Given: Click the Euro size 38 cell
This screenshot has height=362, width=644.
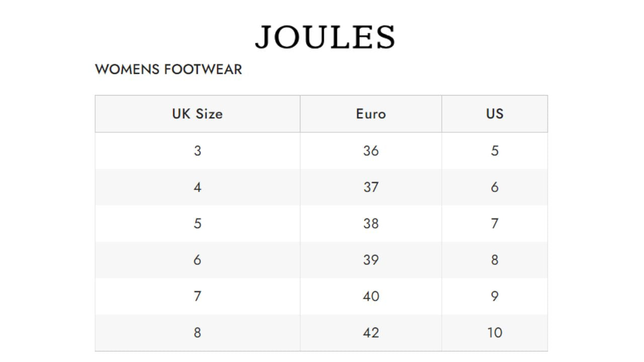Looking at the screenshot, I should point(371,223).
